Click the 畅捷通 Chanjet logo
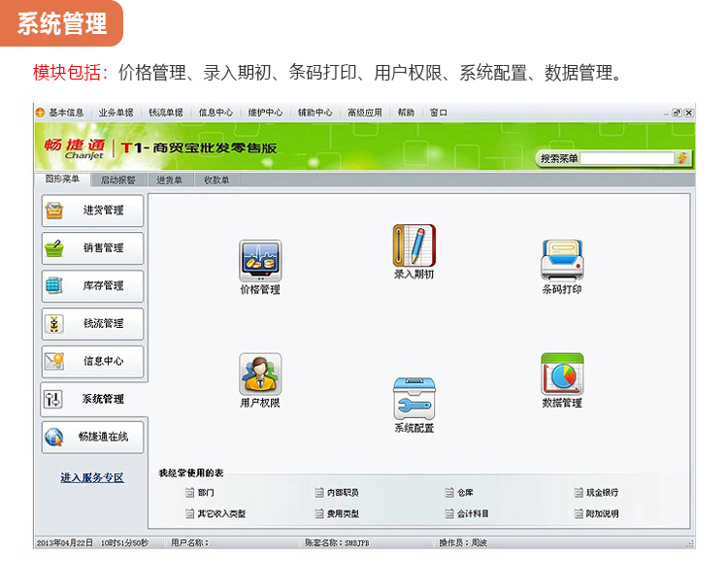The height and width of the screenshot is (587, 728). 75,148
